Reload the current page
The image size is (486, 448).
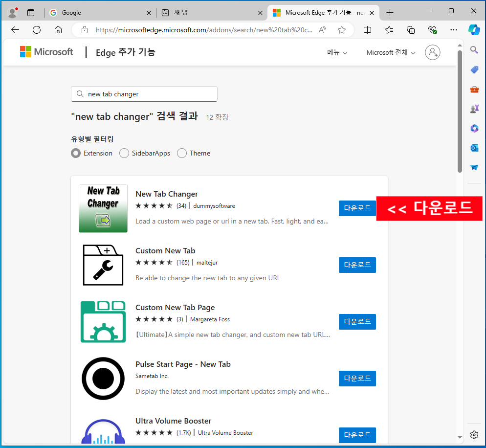37,30
